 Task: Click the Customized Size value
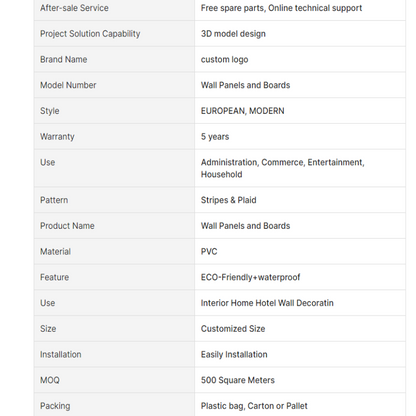(233, 329)
